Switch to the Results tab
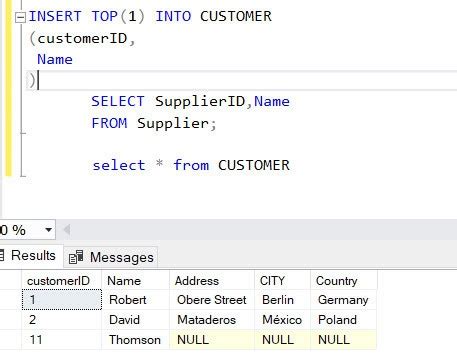 point(31,256)
